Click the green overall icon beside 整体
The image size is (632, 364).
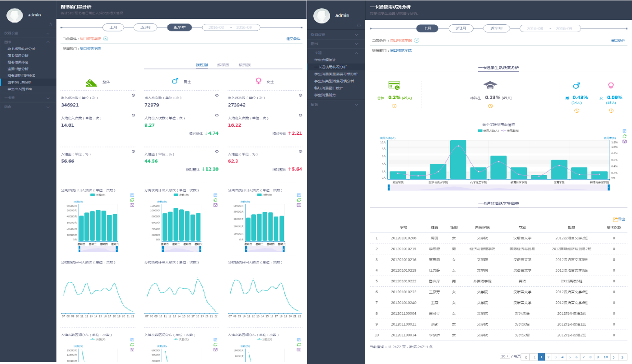pos(92,82)
